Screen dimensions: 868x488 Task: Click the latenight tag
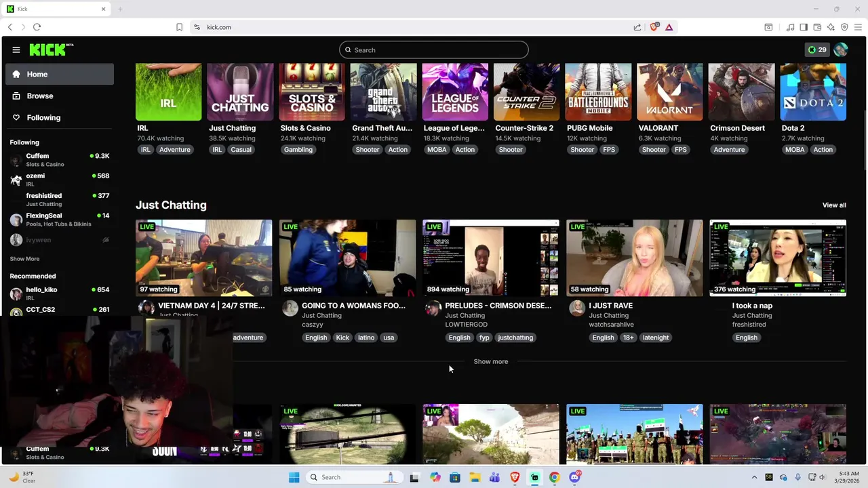tap(656, 338)
